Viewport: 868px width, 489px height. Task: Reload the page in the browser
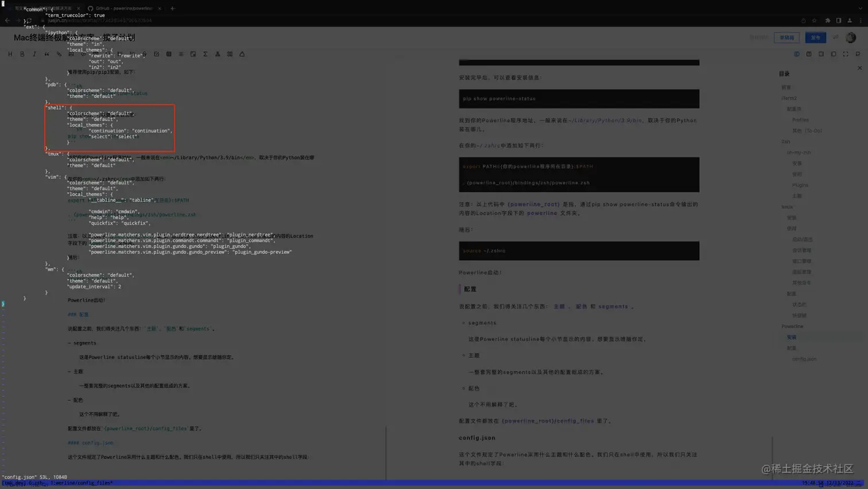click(x=29, y=20)
